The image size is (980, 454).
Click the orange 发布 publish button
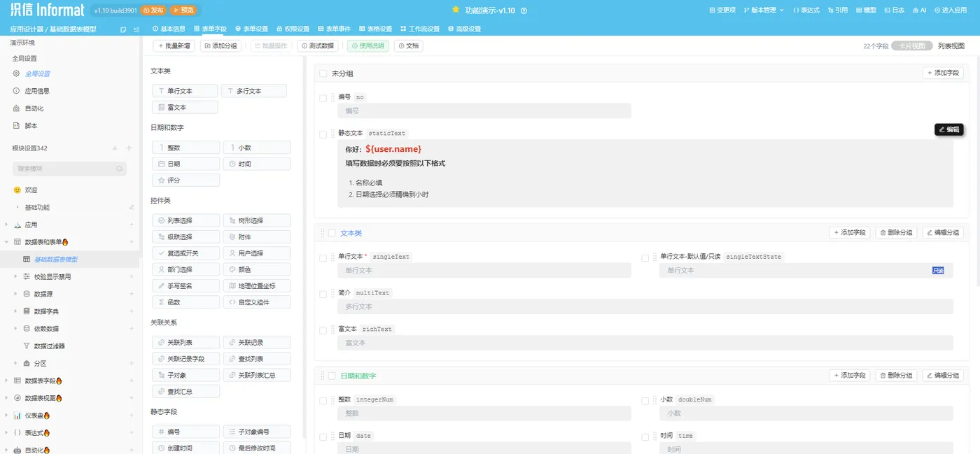coord(153,10)
